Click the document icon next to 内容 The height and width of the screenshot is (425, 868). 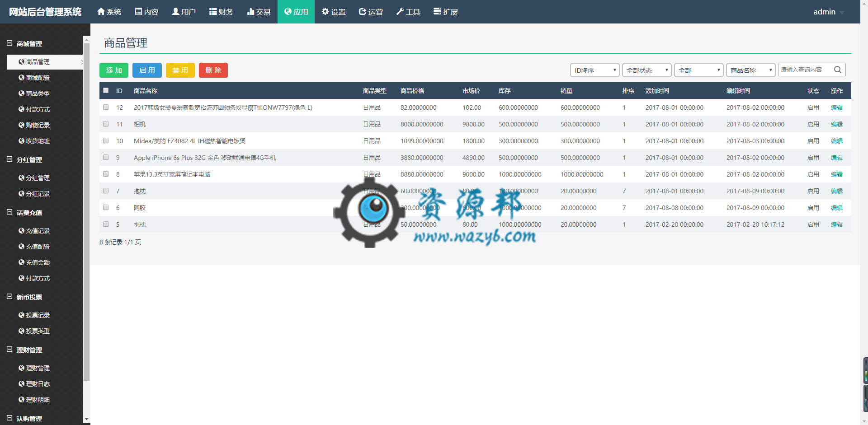[138, 11]
